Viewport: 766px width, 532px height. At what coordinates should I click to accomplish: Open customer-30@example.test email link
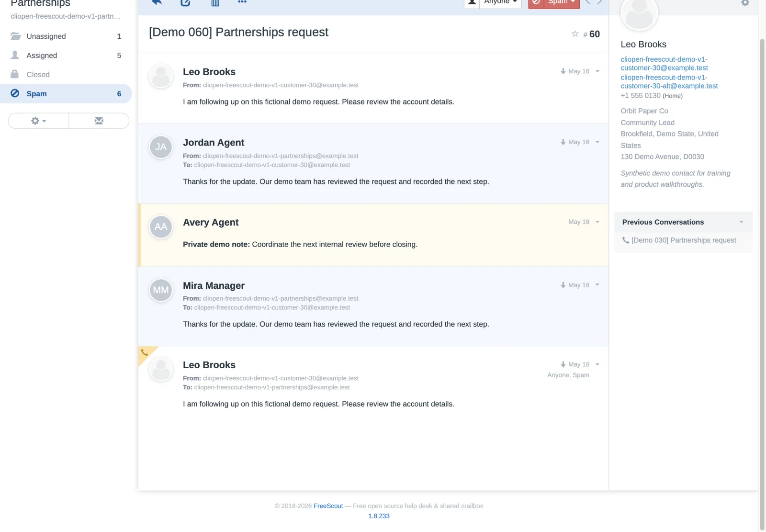point(664,64)
